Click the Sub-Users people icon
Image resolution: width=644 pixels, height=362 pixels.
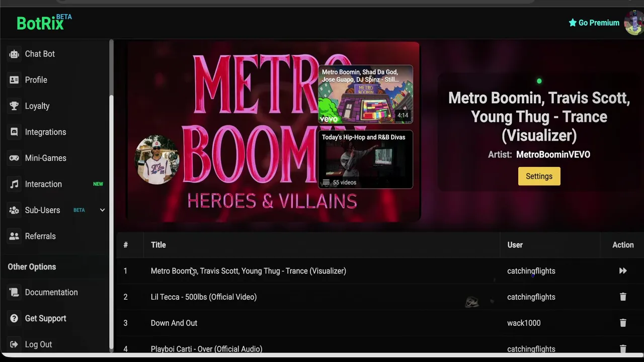(x=14, y=210)
